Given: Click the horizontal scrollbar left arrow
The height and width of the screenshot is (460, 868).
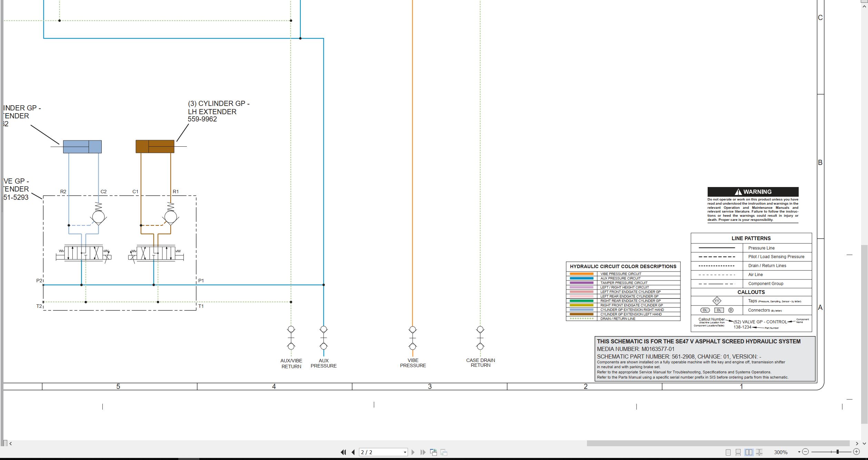Looking at the screenshot, I should [11, 443].
